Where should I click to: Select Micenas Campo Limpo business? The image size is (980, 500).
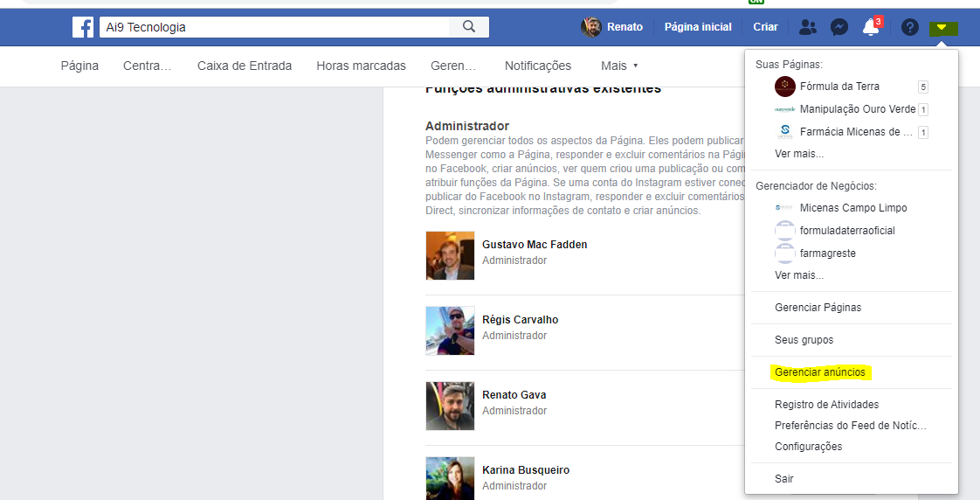tap(852, 208)
